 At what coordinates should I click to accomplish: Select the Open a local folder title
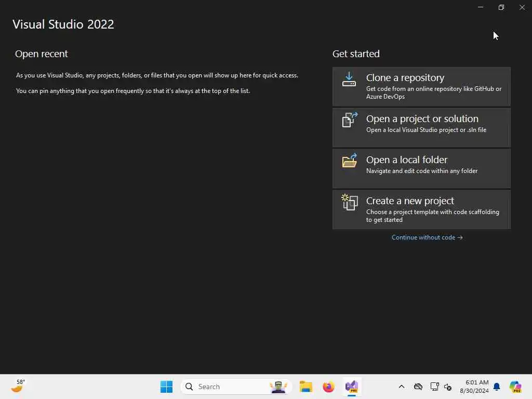point(407,160)
